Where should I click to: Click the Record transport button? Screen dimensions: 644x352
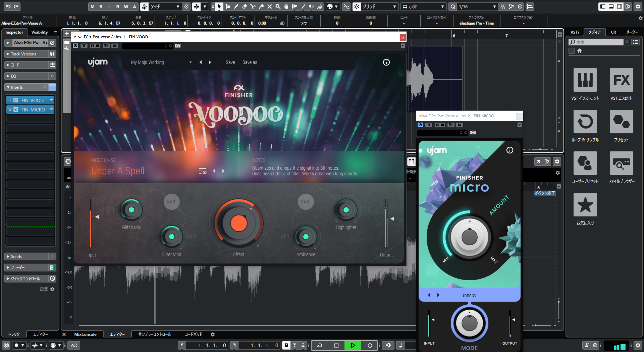coord(369,345)
